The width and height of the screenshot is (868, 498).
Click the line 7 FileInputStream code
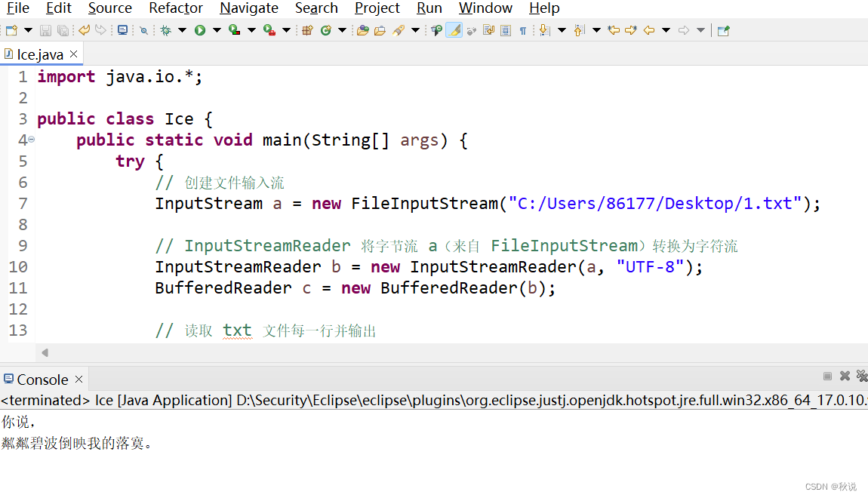[x=487, y=204]
